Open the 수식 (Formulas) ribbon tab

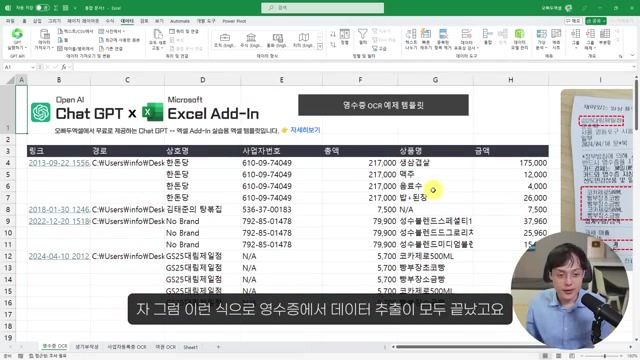tap(110, 21)
